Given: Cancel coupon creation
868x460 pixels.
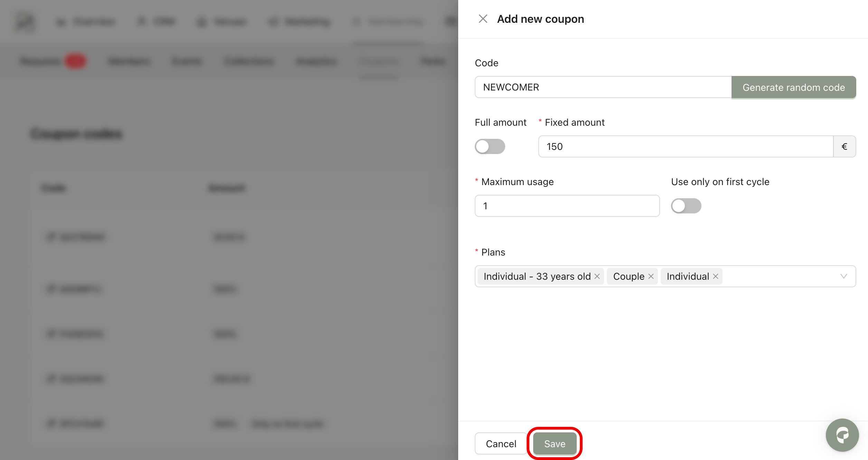Looking at the screenshot, I should click(501, 443).
